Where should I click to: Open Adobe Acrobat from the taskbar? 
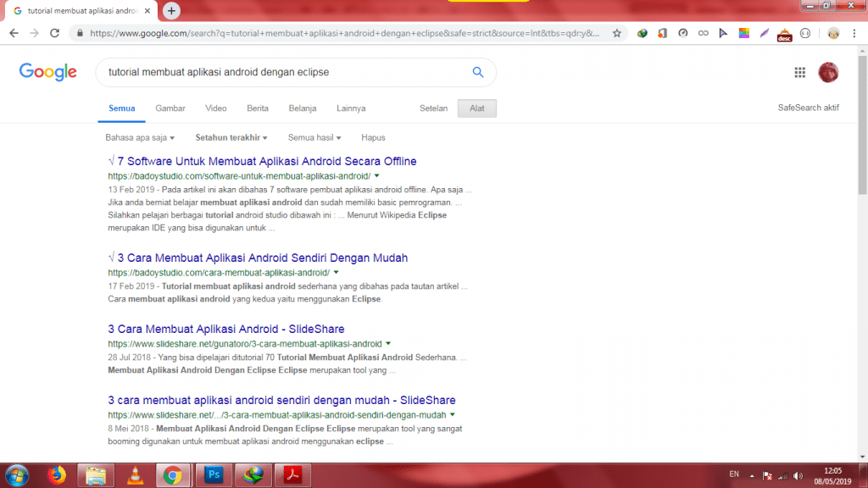(x=292, y=475)
